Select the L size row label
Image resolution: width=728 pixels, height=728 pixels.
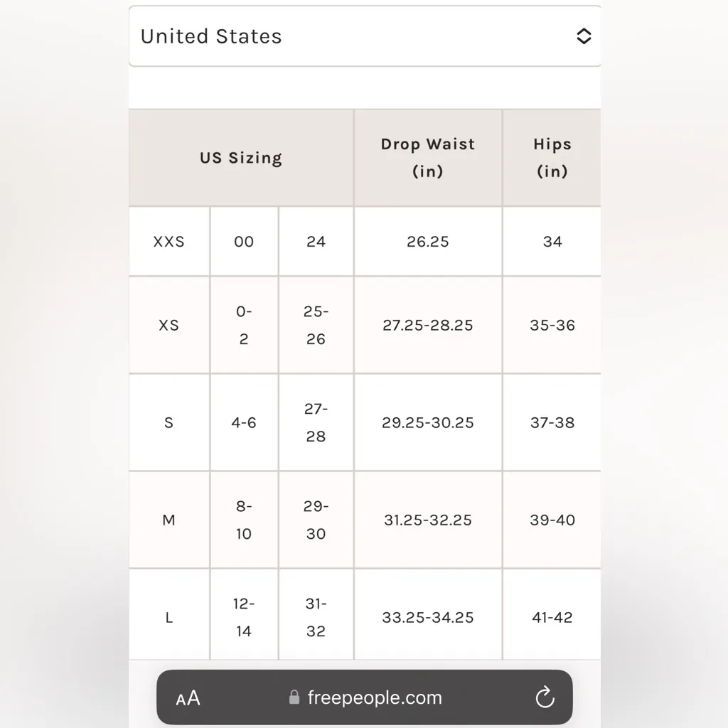point(169,617)
